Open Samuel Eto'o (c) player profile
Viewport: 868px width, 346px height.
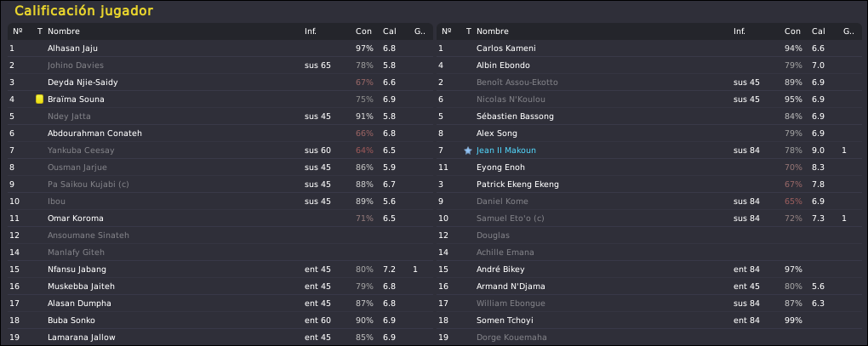coord(511,218)
